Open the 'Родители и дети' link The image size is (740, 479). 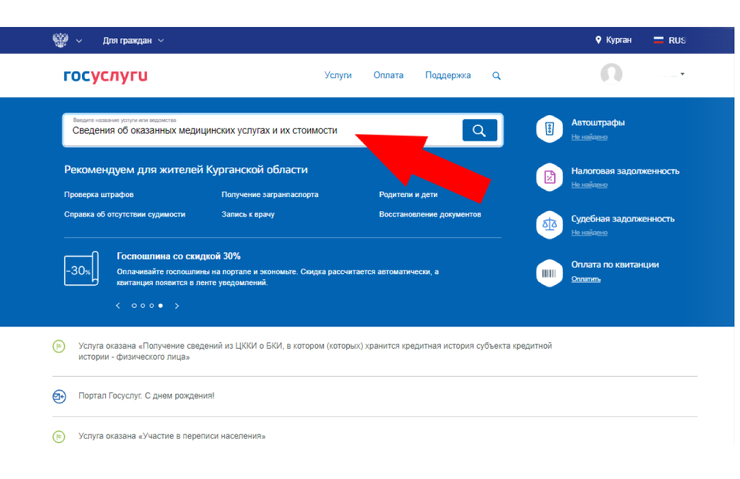(x=408, y=194)
